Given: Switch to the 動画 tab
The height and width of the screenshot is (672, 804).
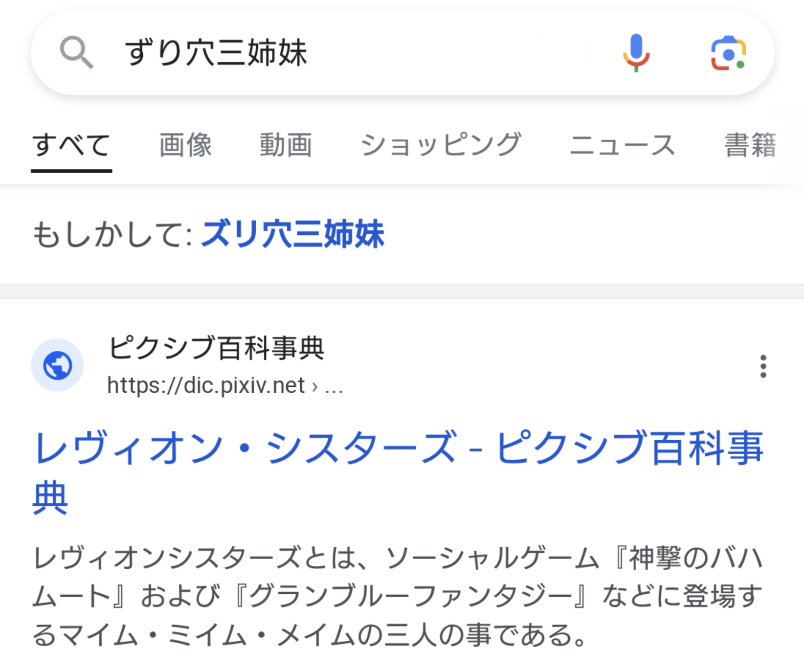Looking at the screenshot, I should pyautogui.click(x=286, y=145).
